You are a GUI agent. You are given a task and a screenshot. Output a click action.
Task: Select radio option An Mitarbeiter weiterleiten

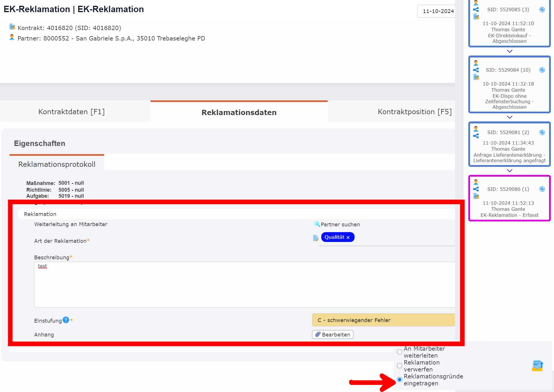click(x=399, y=352)
